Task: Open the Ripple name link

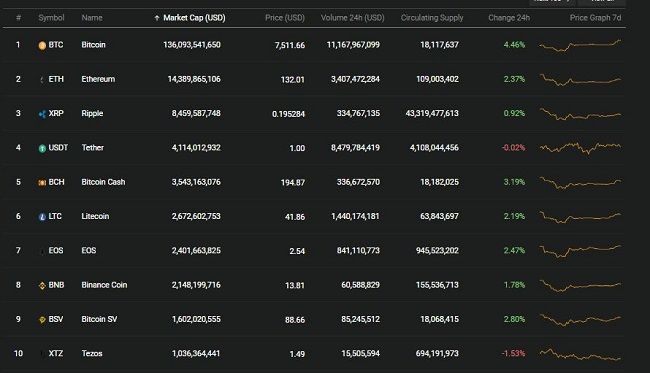Action: 92,114
